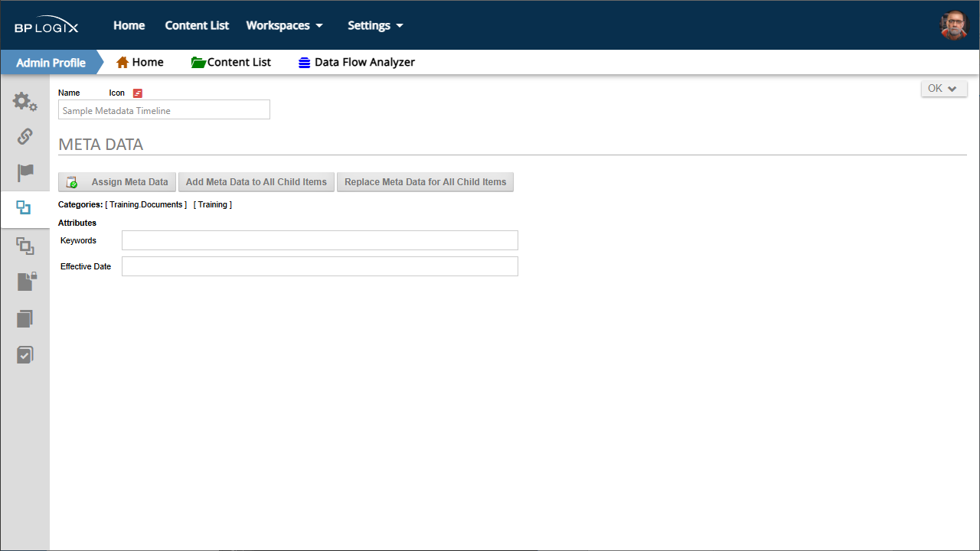Click the Name input field

164,110
